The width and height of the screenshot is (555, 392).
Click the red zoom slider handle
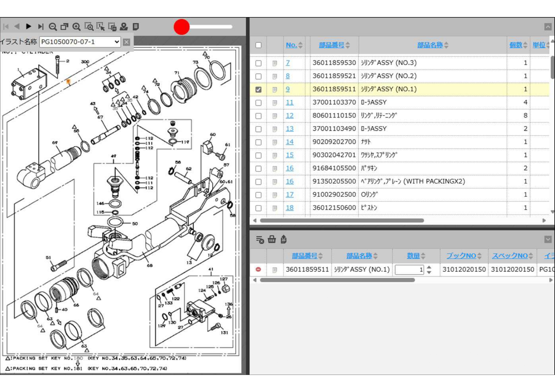(x=182, y=27)
